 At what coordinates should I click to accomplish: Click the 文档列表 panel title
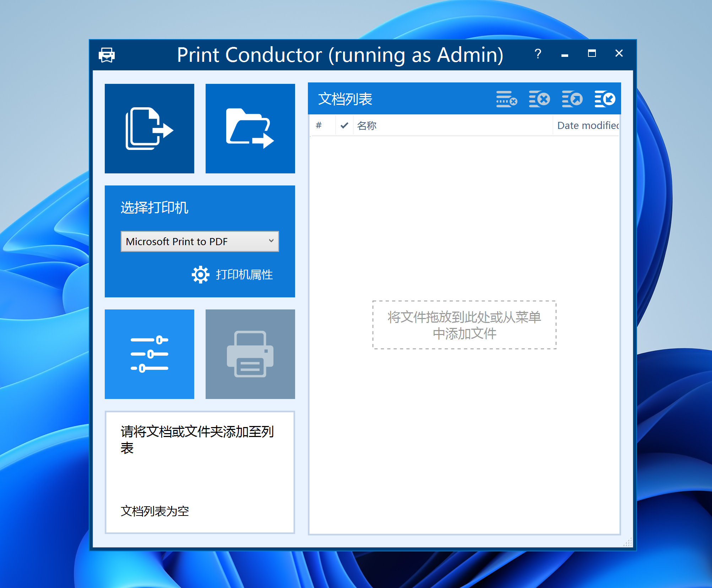(345, 99)
